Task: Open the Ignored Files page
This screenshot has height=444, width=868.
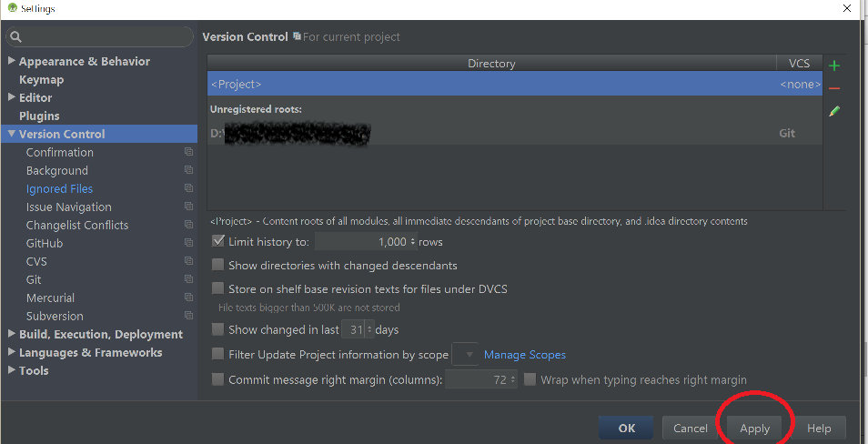Action: click(x=59, y=188)
